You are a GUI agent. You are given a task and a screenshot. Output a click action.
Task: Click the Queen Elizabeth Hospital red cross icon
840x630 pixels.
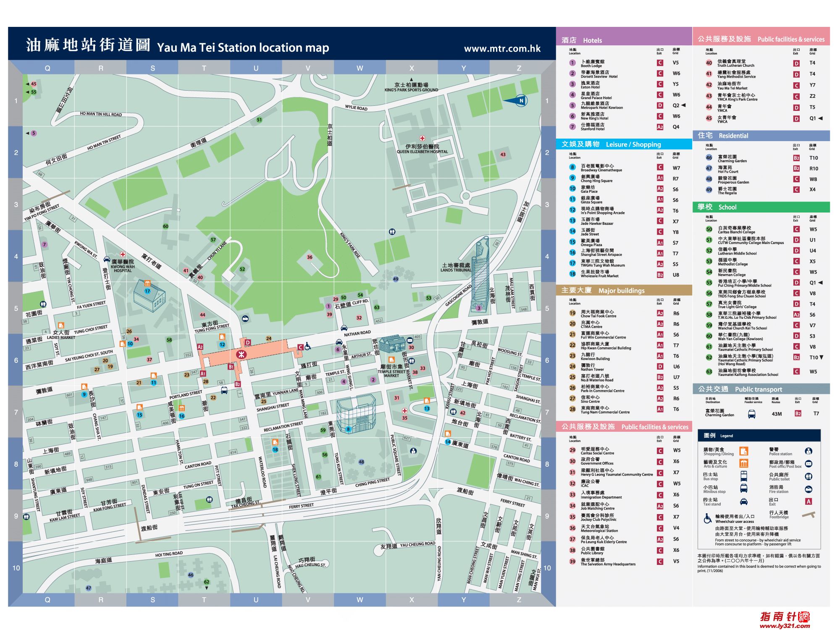[x=422, y=138]
